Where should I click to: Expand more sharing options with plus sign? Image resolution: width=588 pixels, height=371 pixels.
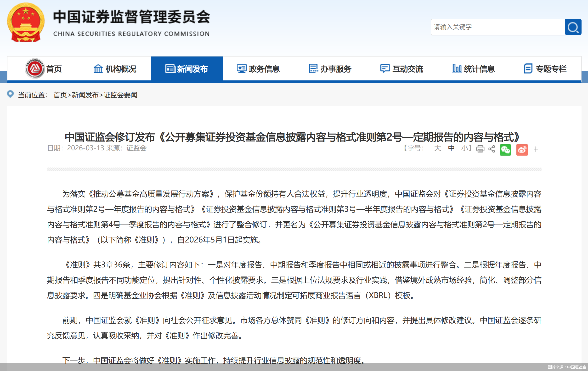536,149
